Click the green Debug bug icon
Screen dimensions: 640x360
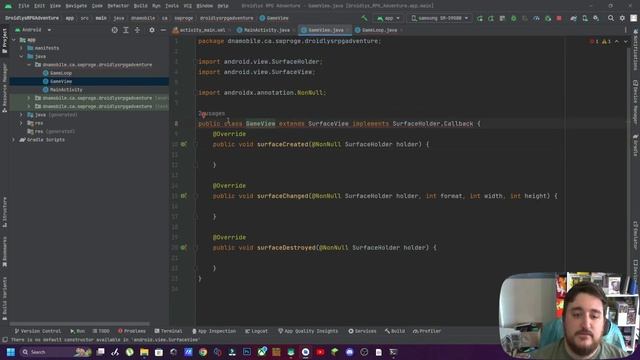pos(513,18)
